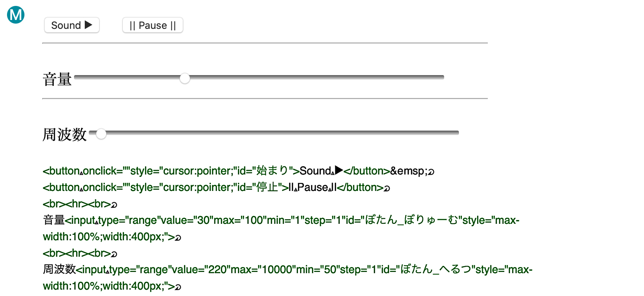Click the teal circular M logo
This screenshot has height=296, width=644.
click(16, 15)
